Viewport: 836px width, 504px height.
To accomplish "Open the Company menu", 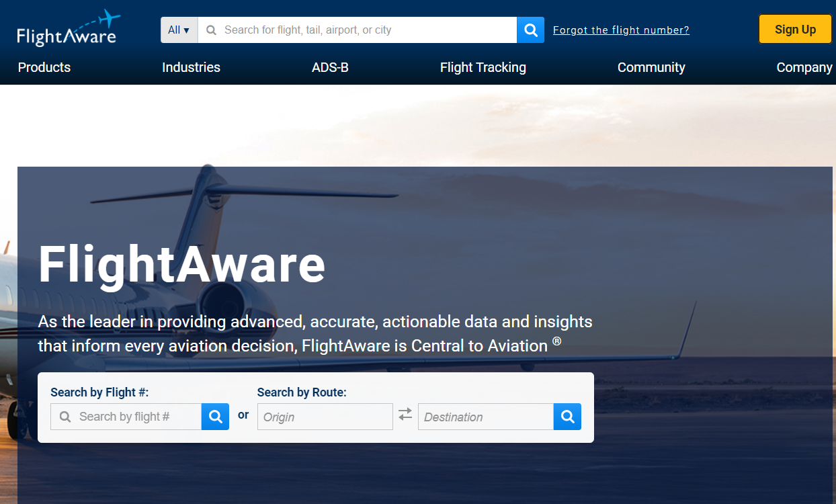I will 804,67.
